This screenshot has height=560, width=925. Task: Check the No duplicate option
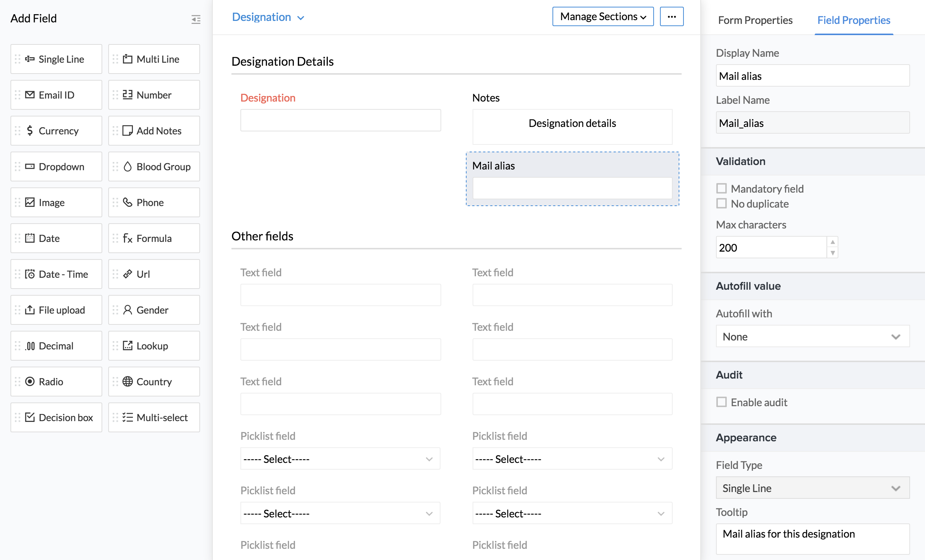(x=721, y=203)
